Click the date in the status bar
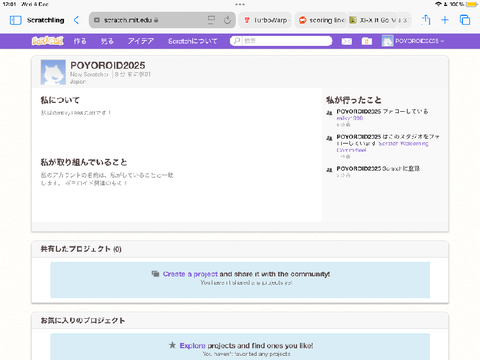 [x=35, y=4]
